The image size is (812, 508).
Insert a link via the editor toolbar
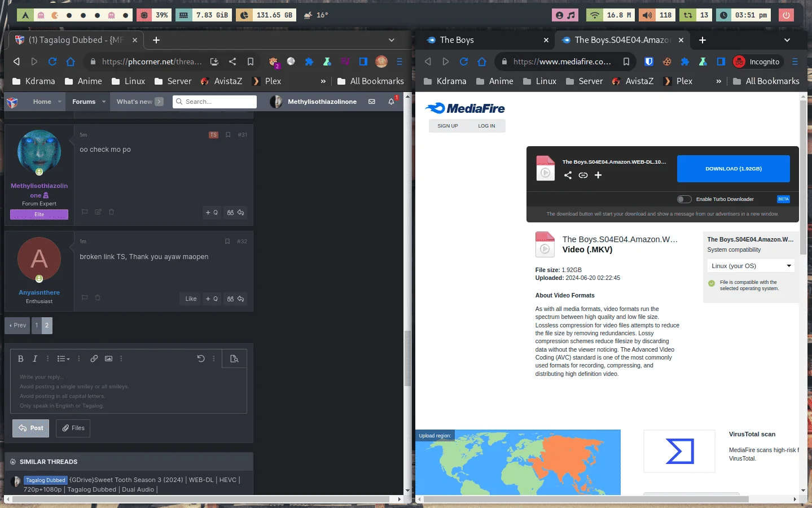94,359
